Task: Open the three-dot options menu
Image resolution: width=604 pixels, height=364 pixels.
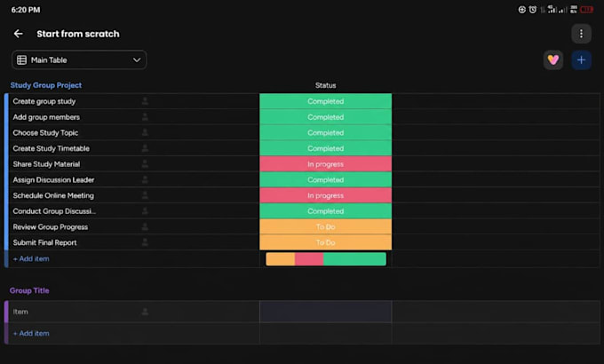Action: pyautogui.click(x=581, y=34)
